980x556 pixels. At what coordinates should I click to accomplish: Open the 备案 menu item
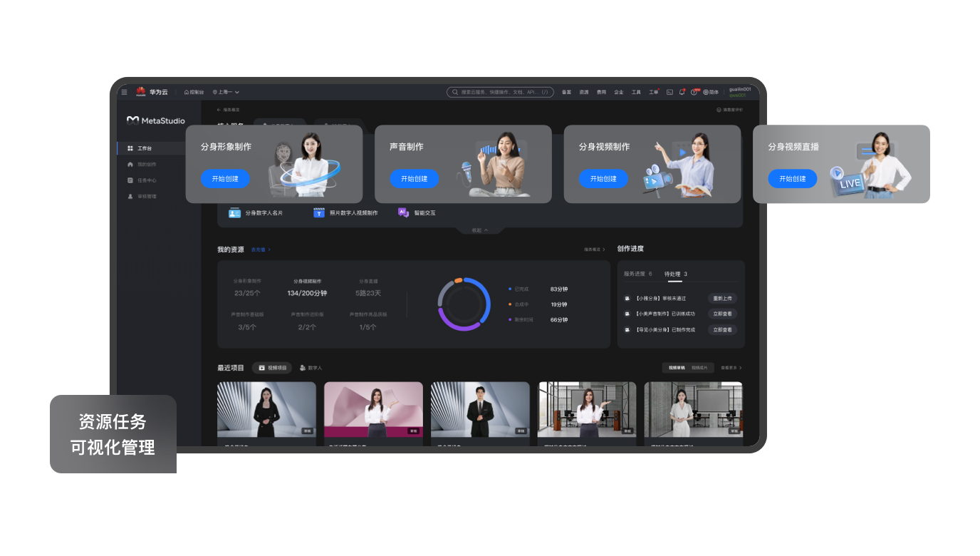pyautogui.click(x=566, y=92)
